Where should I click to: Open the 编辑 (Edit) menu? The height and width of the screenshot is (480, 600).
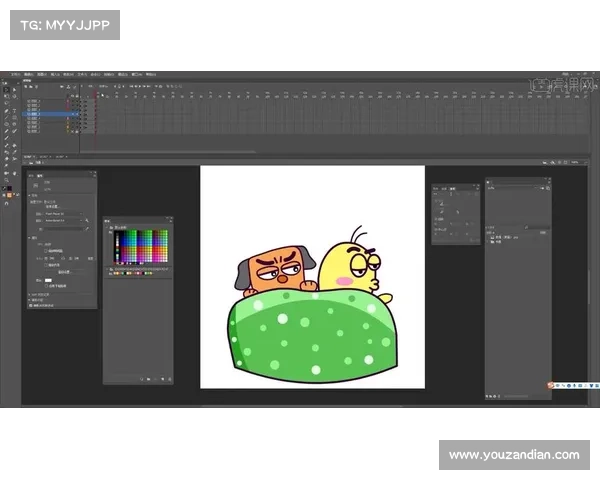29,74
